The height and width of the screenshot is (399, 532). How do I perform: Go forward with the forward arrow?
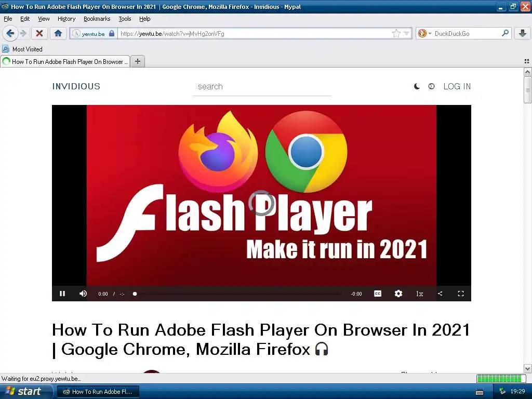click(x=23, y=33)
